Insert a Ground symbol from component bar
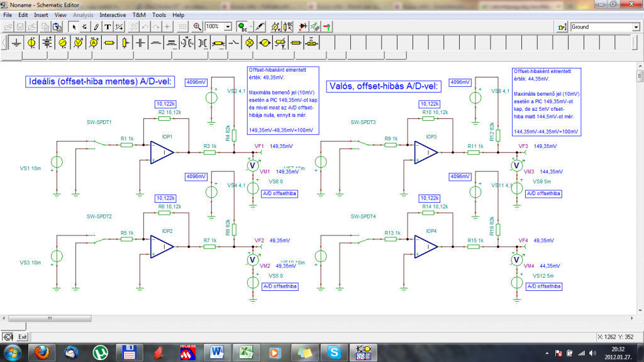 (x=16, y=42)
